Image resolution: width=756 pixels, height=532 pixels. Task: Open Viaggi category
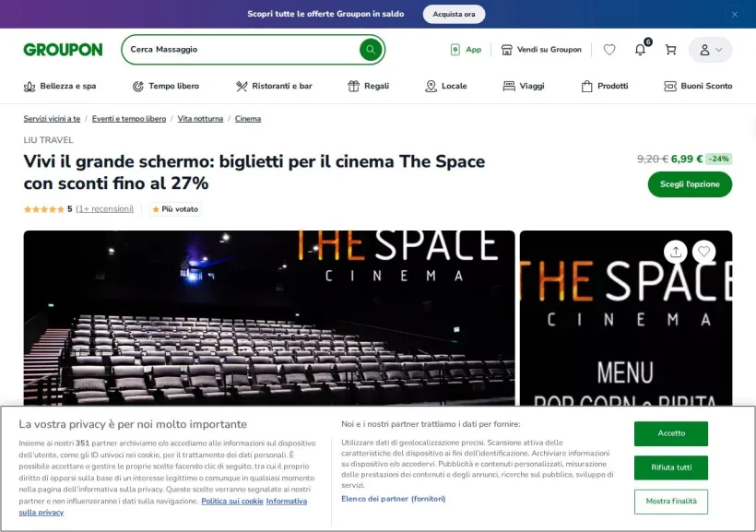(x=524, y=86)
